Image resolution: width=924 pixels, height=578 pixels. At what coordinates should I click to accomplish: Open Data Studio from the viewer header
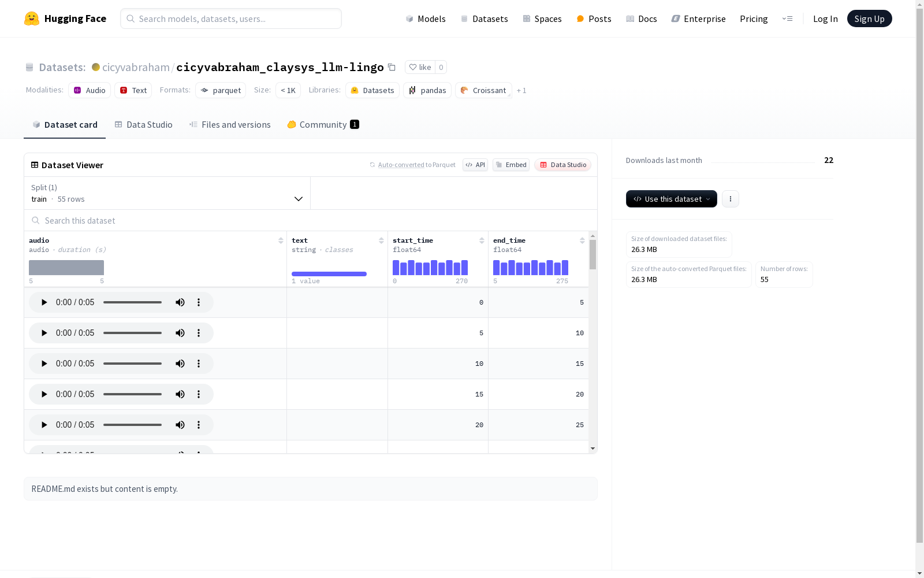point(562,165)
